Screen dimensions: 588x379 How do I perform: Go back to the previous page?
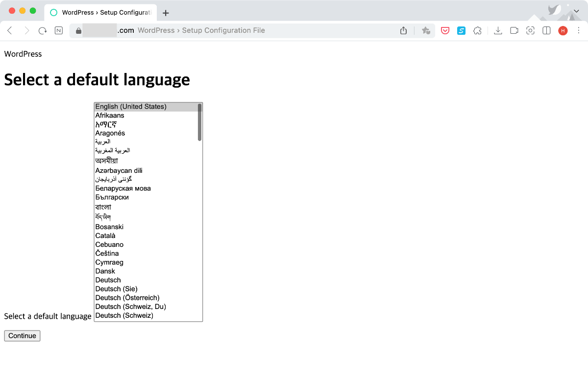[x=10, y=30]
